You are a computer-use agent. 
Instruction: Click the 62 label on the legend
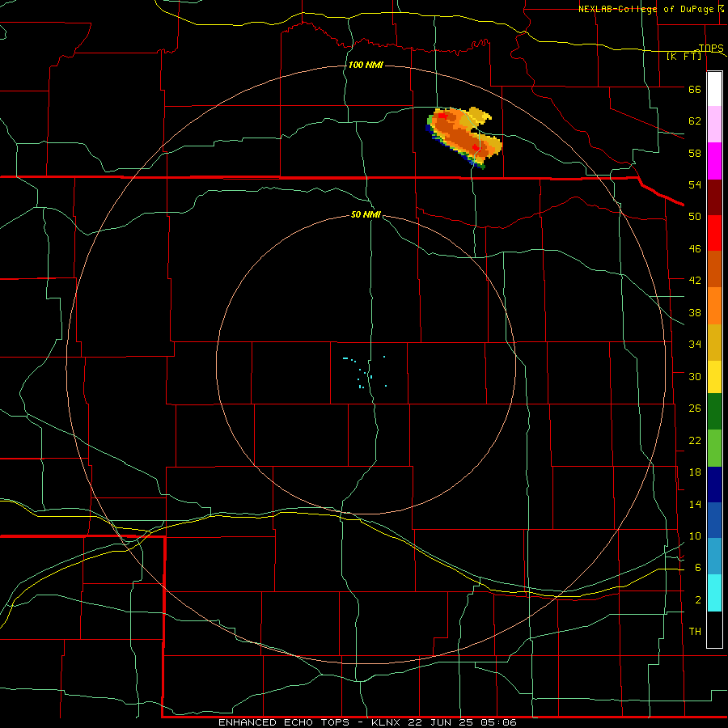(x=695, y=121)
